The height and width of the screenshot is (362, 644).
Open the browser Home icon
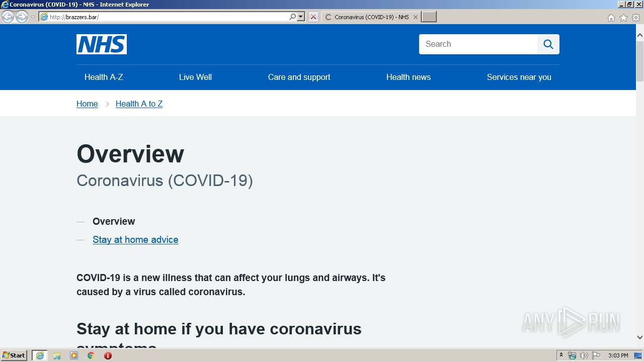pyautogui.click(x=611, y=18)
